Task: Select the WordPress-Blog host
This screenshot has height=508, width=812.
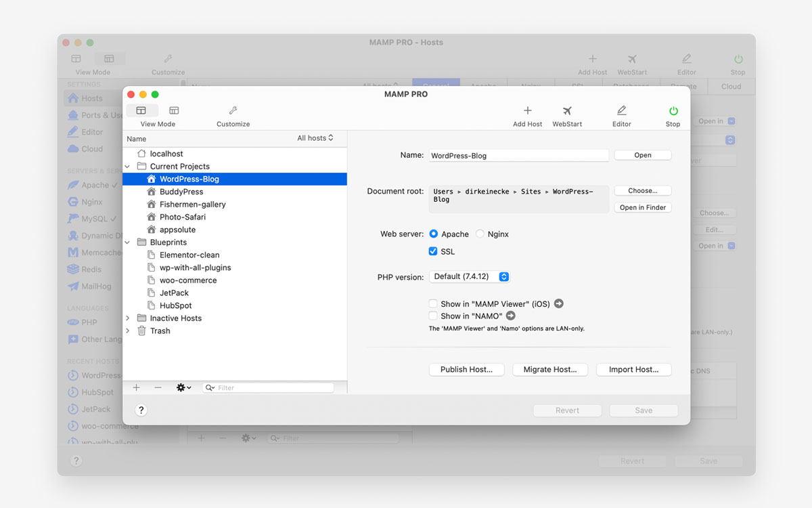Action: [x=235, y=179]
